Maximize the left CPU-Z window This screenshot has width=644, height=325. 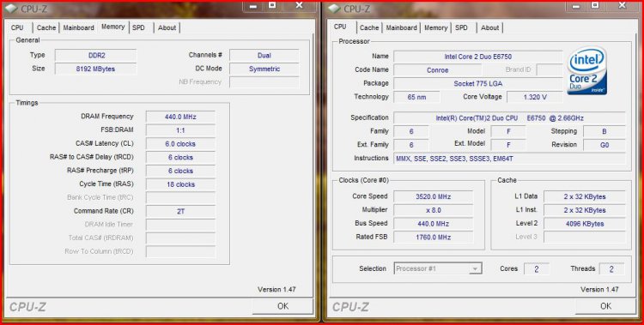(272, 5)
